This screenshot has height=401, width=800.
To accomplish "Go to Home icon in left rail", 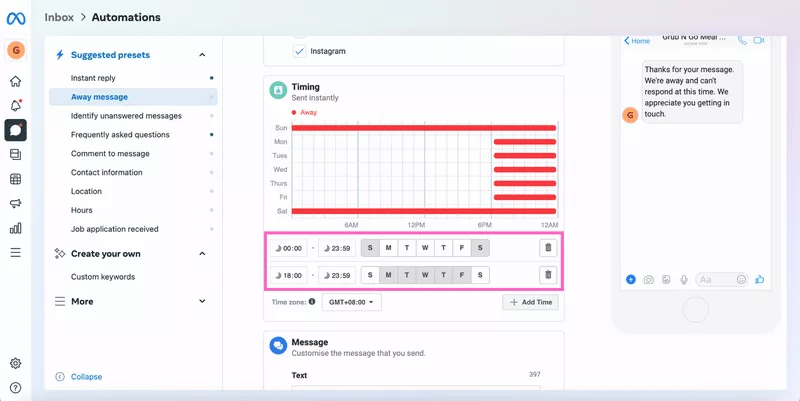I will (x=16, y=81).
